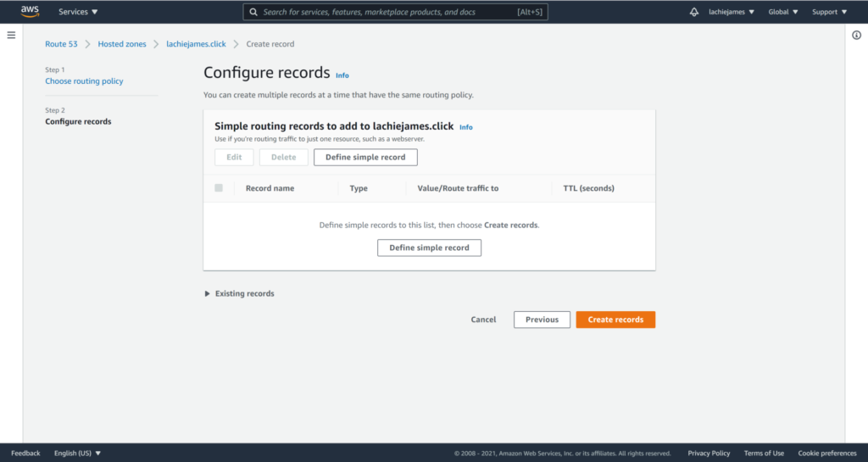Open the Feedback link in footer
Screen dimensions: 868x462
(25, 454)
